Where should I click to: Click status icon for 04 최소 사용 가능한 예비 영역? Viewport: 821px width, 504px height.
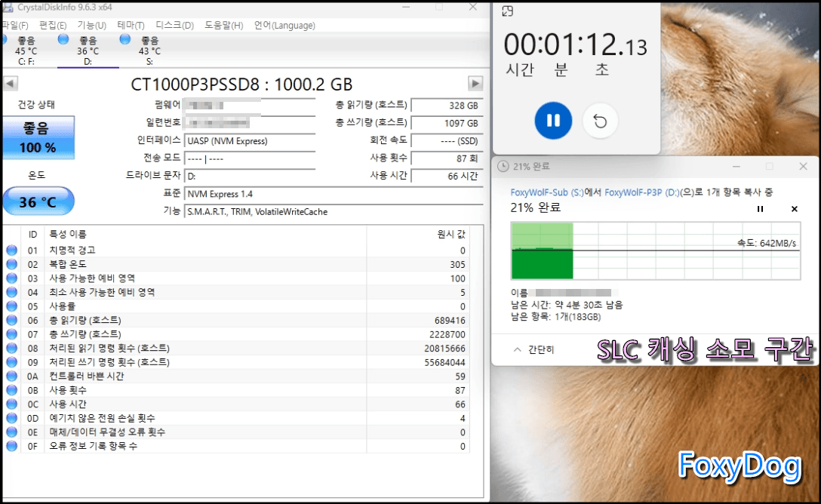[x=11, y=292]
